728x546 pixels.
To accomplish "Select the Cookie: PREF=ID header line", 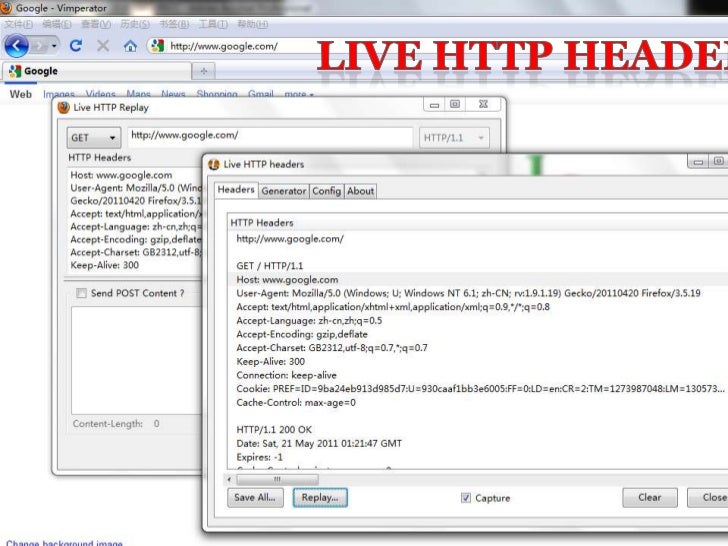I will click(480, 389).
